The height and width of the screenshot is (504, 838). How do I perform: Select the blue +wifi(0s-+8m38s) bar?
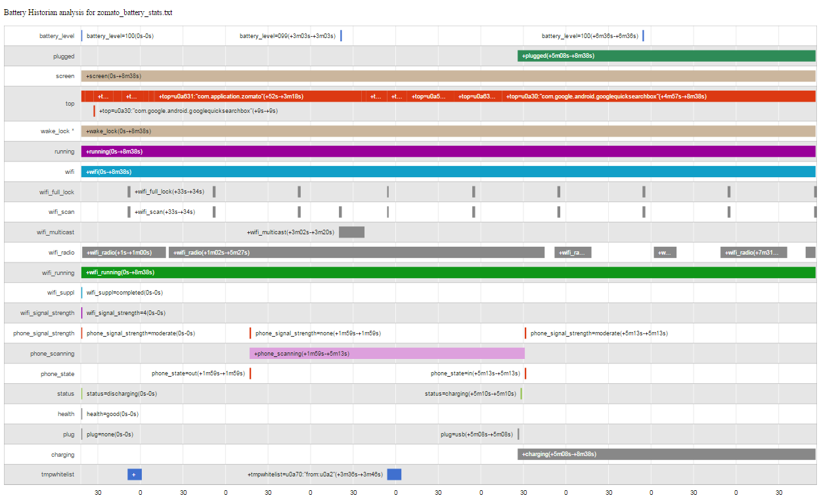(448, 172)
